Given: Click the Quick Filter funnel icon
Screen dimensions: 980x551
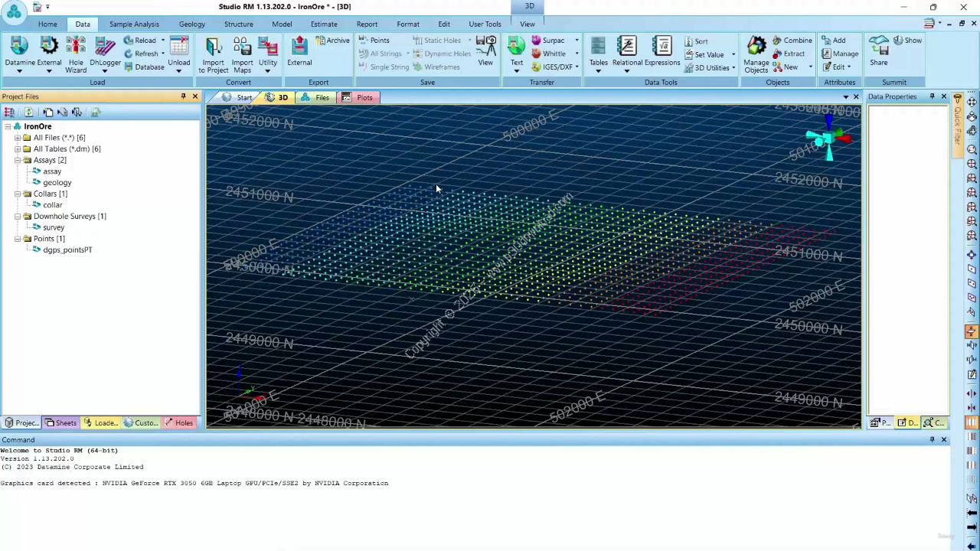Looking at the screenshot, I should (957, 100).
